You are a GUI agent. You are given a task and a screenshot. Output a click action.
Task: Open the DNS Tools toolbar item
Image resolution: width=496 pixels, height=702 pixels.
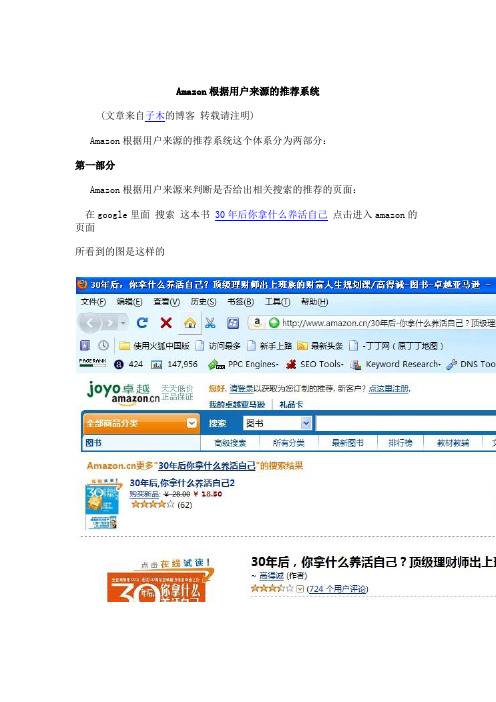(x=471, y=364)
